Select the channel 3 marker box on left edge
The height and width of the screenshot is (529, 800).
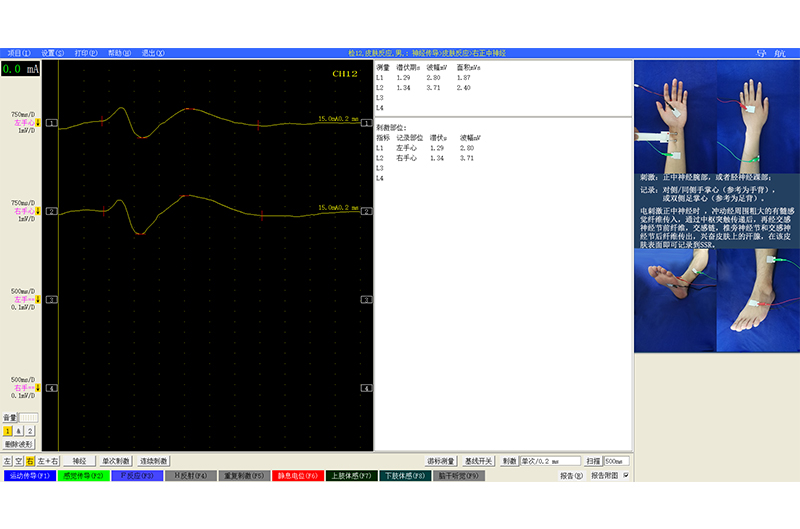[x=52, y=299]
